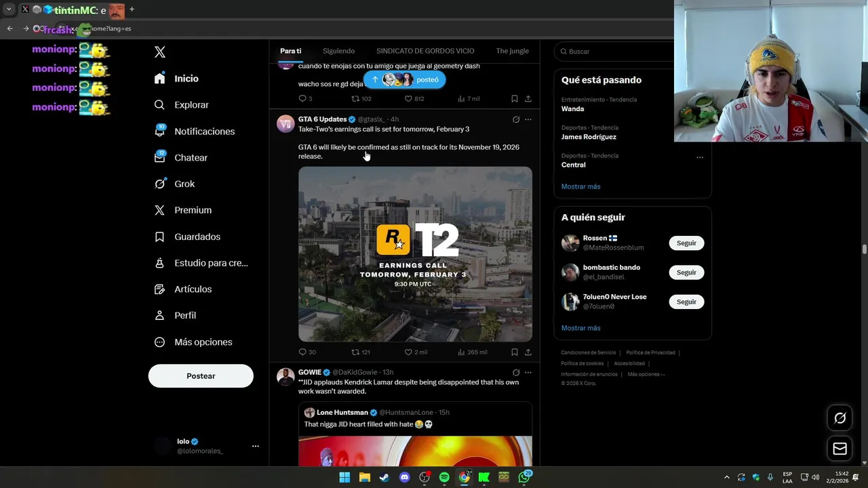Open the Premium page
The width and height of the screenshot is (868, 488).
(x=182, y=210)
